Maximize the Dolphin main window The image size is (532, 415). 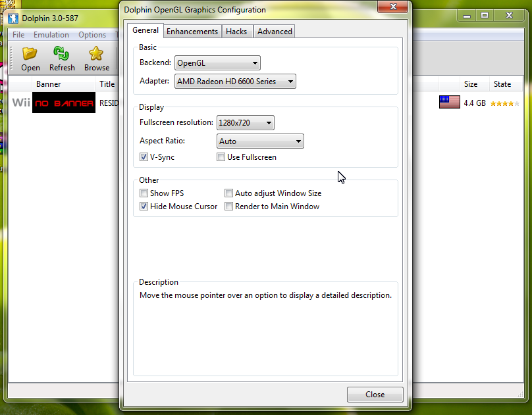(485, 16)
